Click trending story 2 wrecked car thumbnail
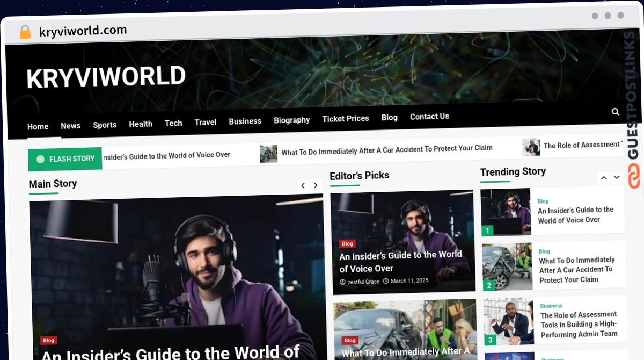The image size is (644, 360). [507, 267]
